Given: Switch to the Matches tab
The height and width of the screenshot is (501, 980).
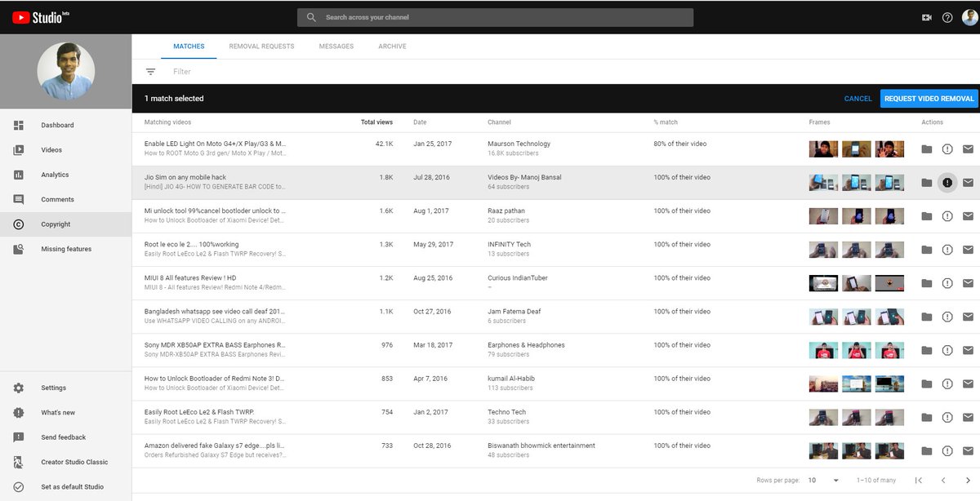Looking at the screenshot, I should [x=189, y=47].
